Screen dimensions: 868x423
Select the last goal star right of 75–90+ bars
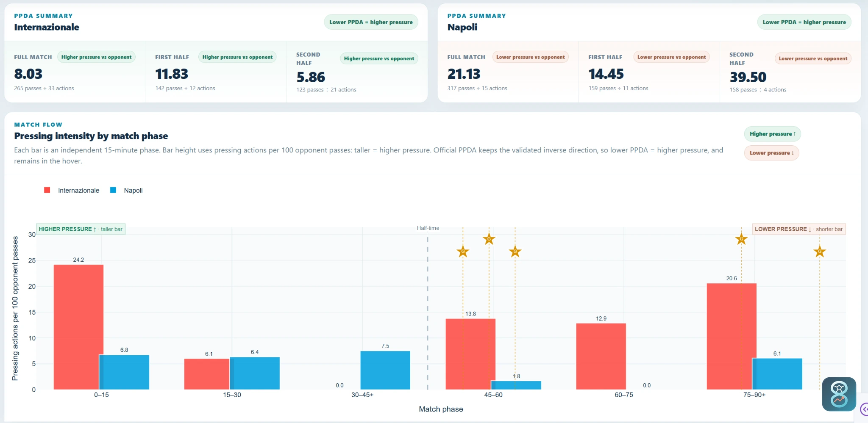click(x=820, y=252)
